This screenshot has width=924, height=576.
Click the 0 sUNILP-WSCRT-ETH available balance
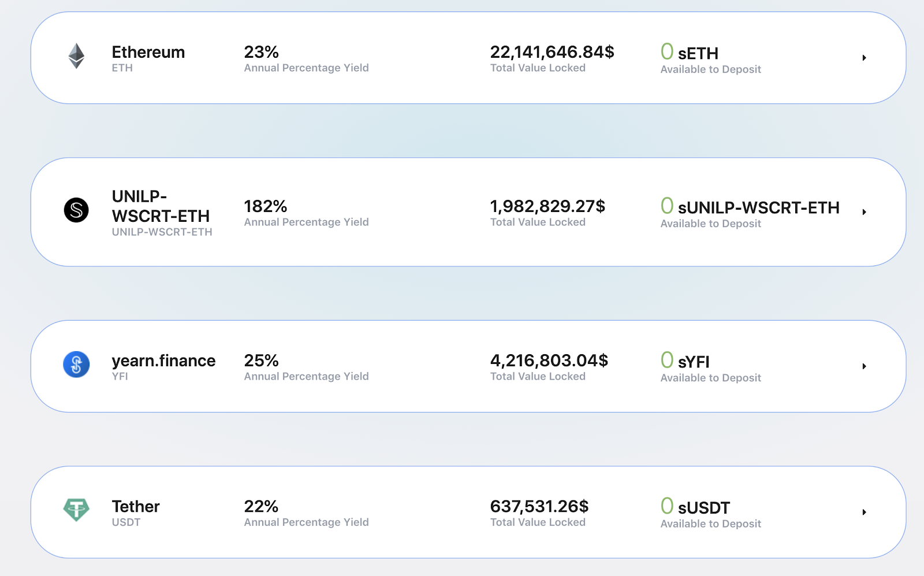point(750,206)
